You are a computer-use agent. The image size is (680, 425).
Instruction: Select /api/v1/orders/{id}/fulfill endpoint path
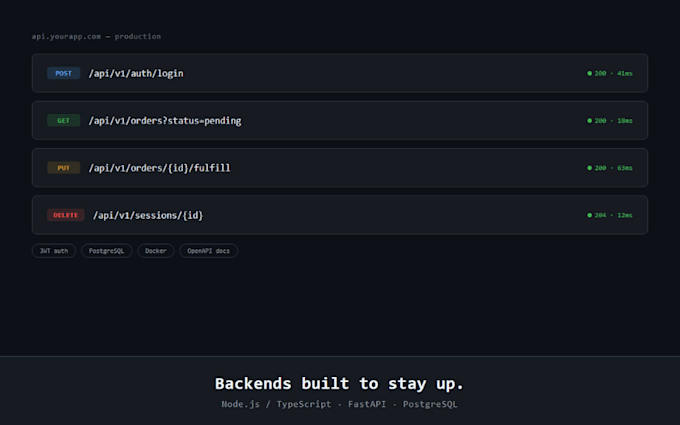tap(159, 168)
